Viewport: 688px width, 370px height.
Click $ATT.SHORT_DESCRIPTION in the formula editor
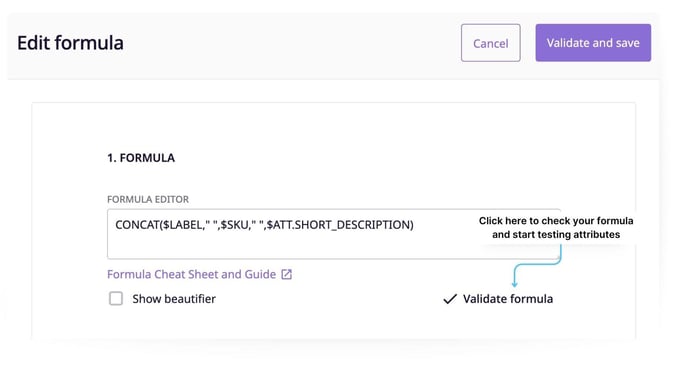338,225
